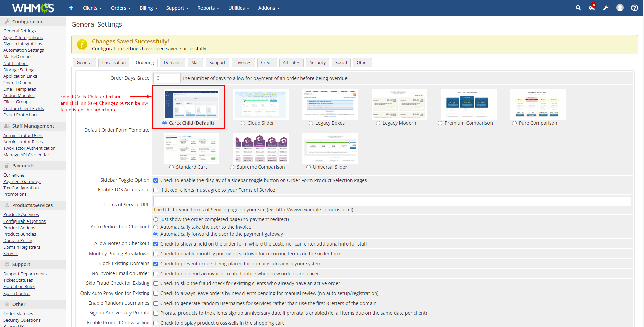
Task: Open the Billing dropdown menu
Action: pyautogui.click(x=148, y=8)
